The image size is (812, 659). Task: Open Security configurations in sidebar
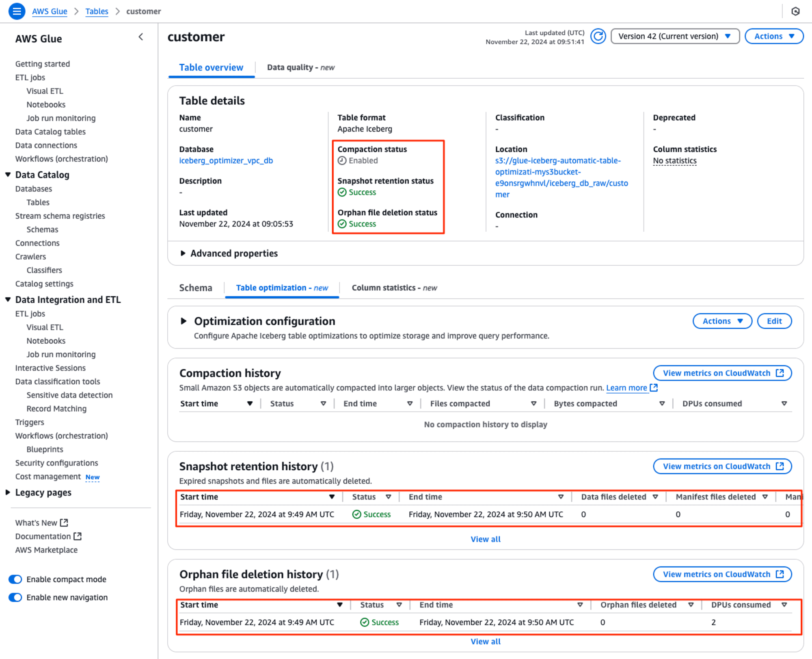click(x=56, y=463)
